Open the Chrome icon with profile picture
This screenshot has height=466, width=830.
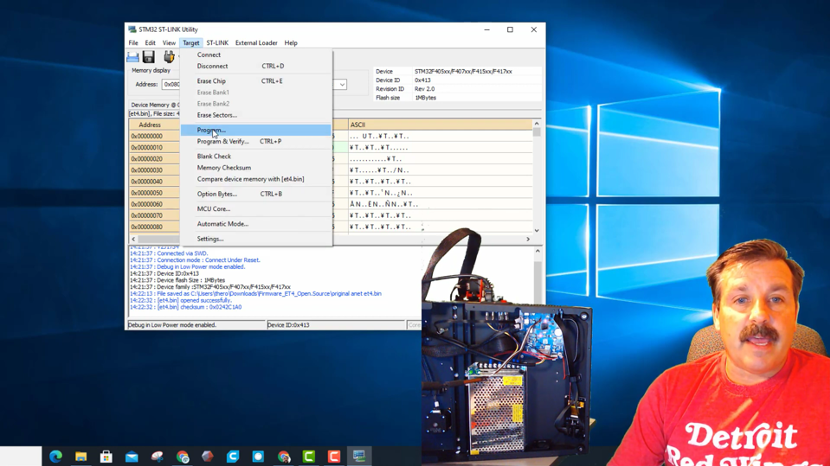pyautogui.click(x=284, y=456)
